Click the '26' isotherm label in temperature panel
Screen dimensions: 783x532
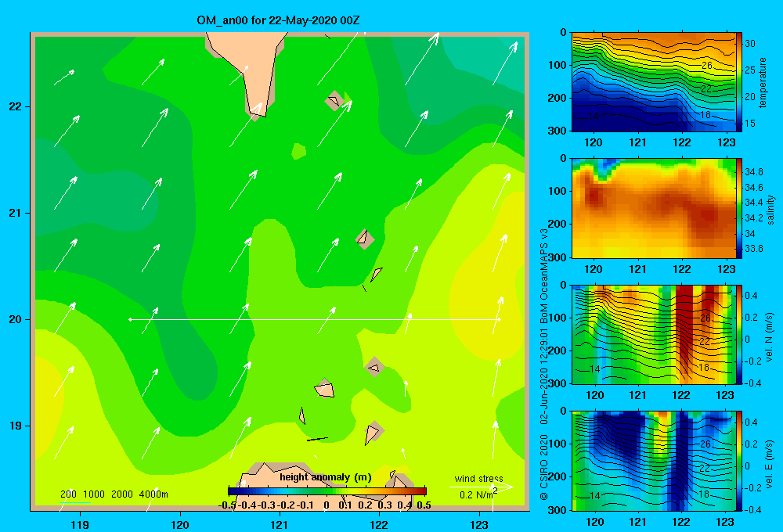(706, 66)
